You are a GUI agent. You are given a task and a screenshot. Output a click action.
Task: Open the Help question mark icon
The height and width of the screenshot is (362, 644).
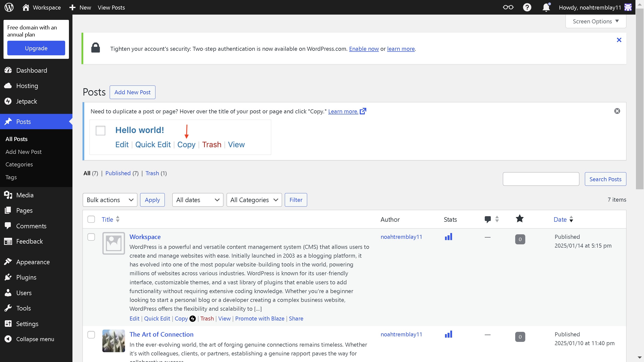tap(527, 7)
